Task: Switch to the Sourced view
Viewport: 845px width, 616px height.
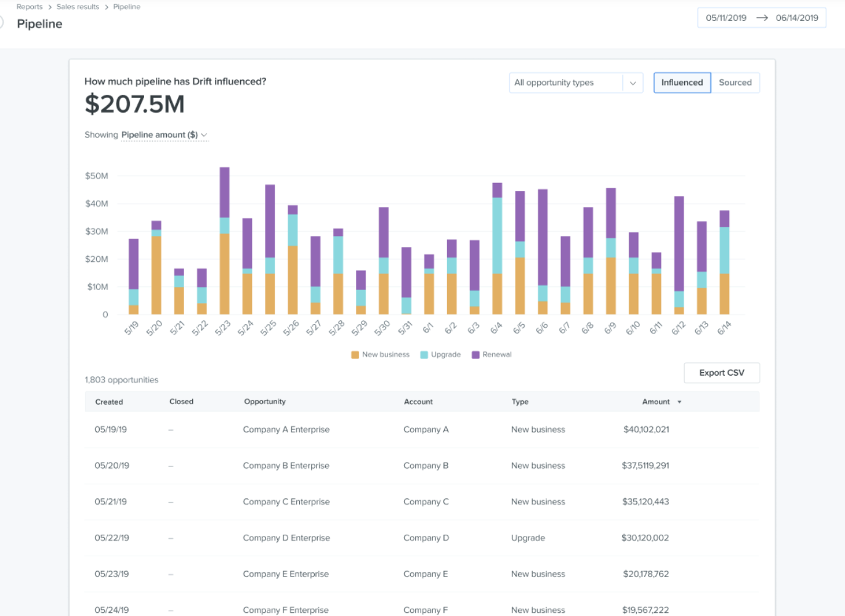Action: point(735,83)
